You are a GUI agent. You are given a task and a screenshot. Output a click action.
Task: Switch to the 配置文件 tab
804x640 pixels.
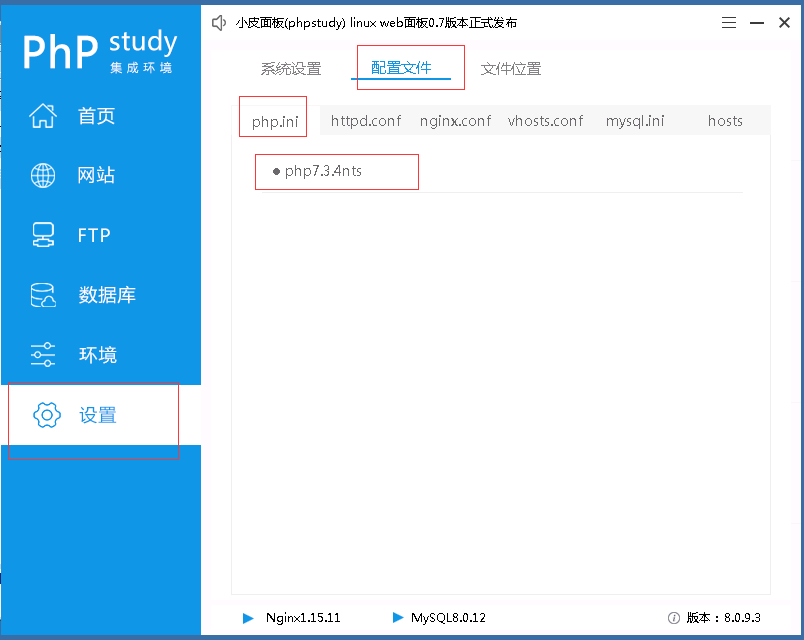pos(401,68)
